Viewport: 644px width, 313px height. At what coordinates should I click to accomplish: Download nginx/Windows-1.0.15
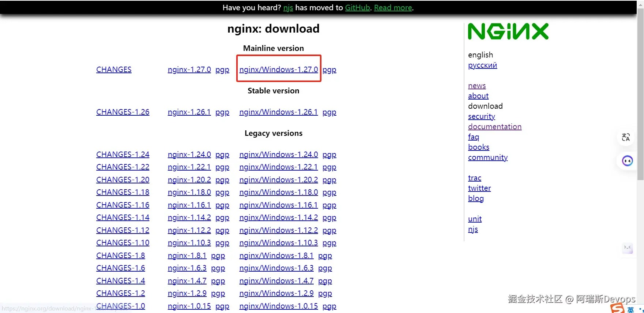pos(279,306)
